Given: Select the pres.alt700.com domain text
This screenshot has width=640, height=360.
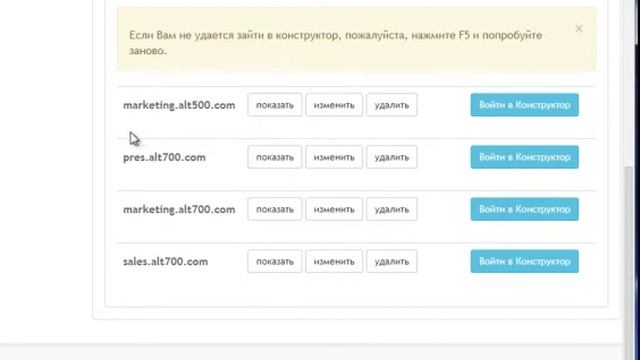Looking at the screenshot, I should 164,158.
